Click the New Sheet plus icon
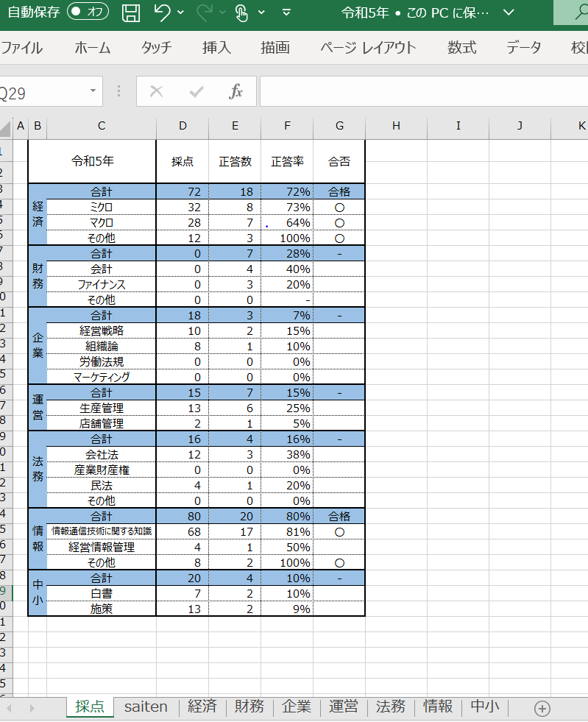 point(542,708)
